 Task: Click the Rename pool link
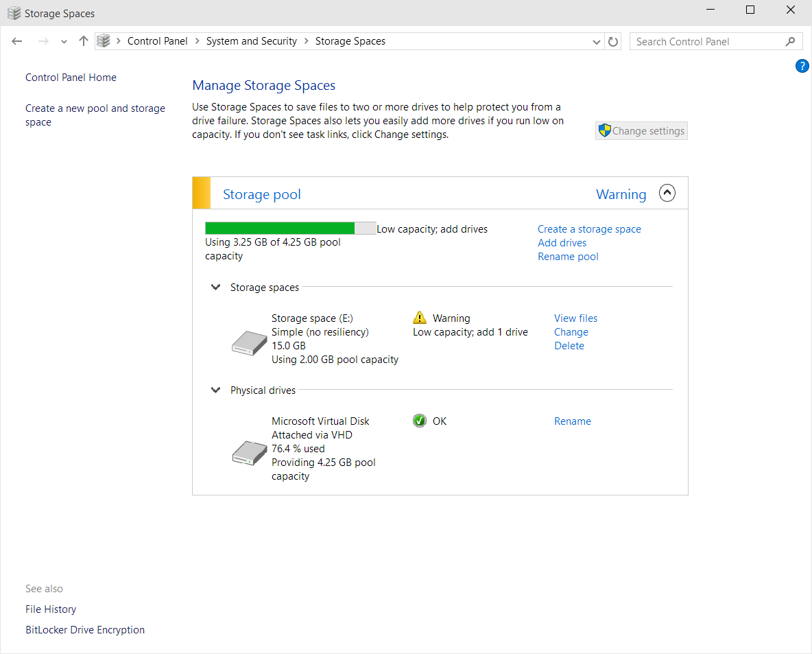coord(568,257)
